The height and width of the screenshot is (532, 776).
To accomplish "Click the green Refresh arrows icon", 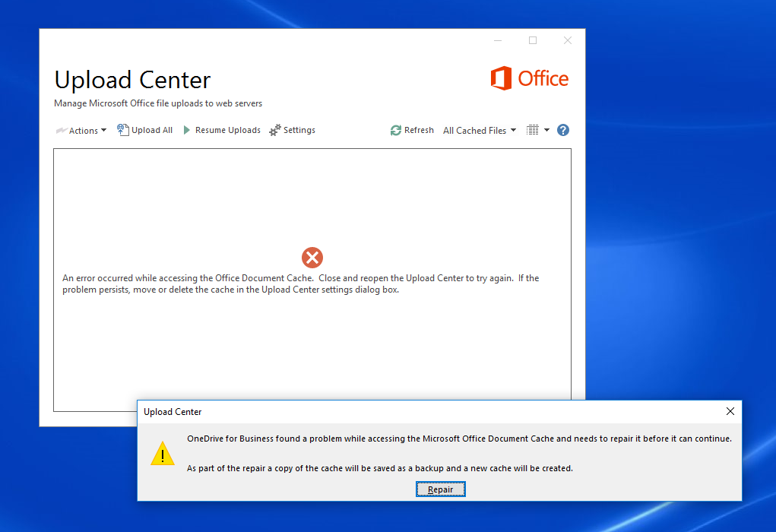I will pos(395,130).
